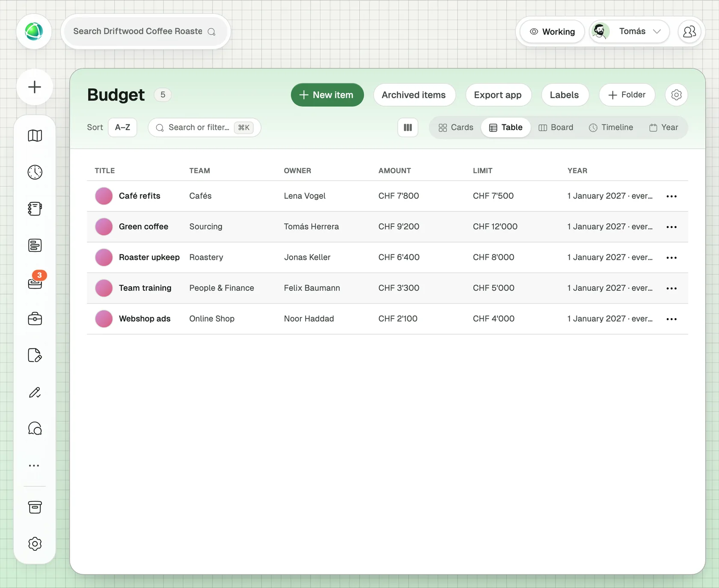Create a New item

(327, 95)
